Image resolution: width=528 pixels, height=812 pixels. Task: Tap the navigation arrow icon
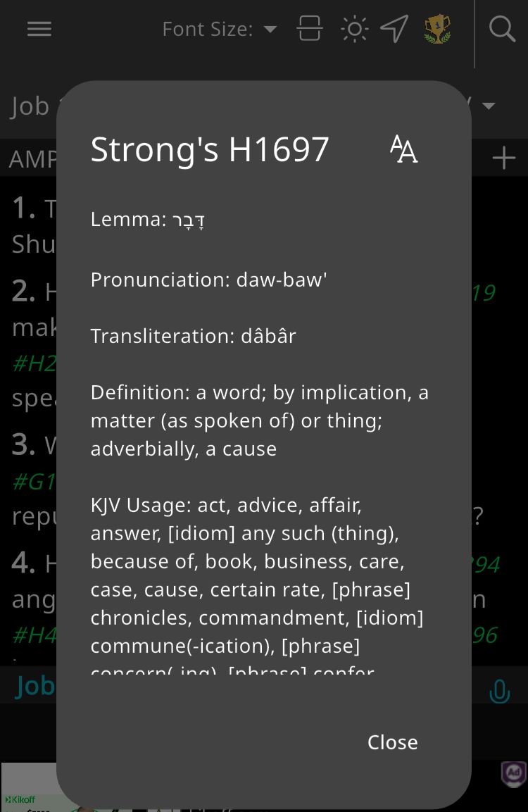(x=394, y=29)
